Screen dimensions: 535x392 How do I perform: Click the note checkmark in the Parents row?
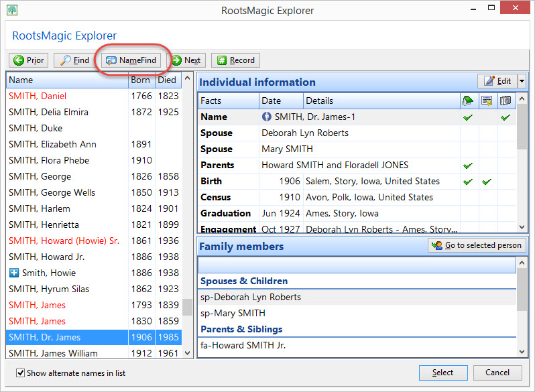click(468, 166)
